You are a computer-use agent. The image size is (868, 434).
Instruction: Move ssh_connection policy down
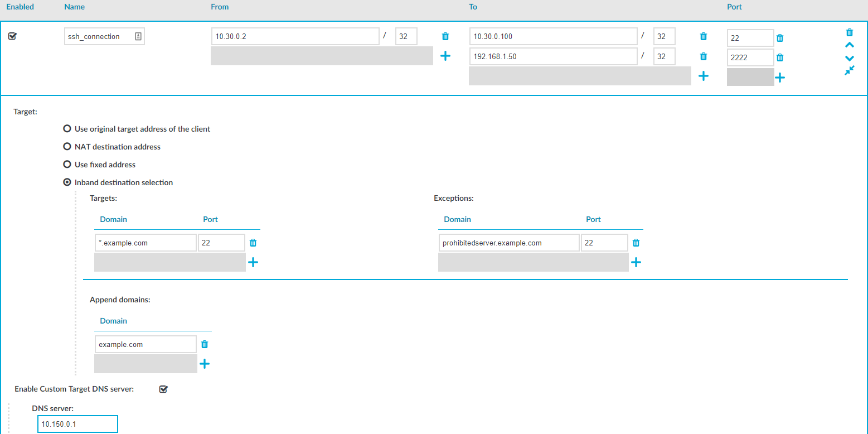(x=849, y=58)
